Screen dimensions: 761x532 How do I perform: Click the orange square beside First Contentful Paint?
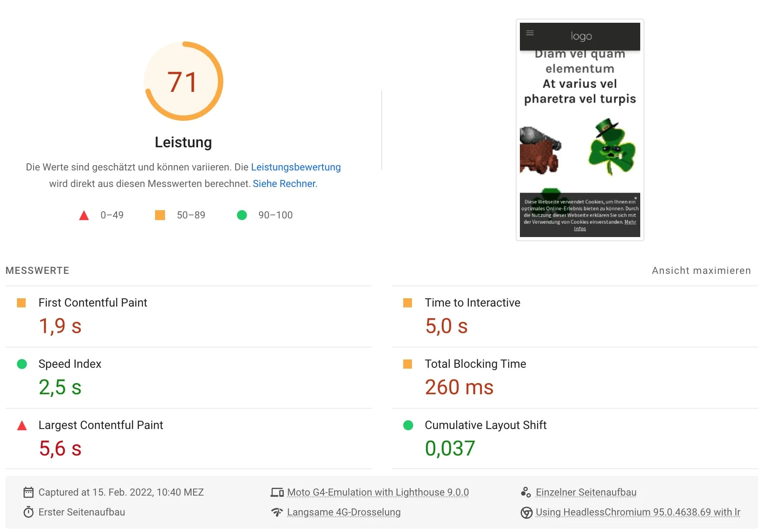tap(22, 302)
